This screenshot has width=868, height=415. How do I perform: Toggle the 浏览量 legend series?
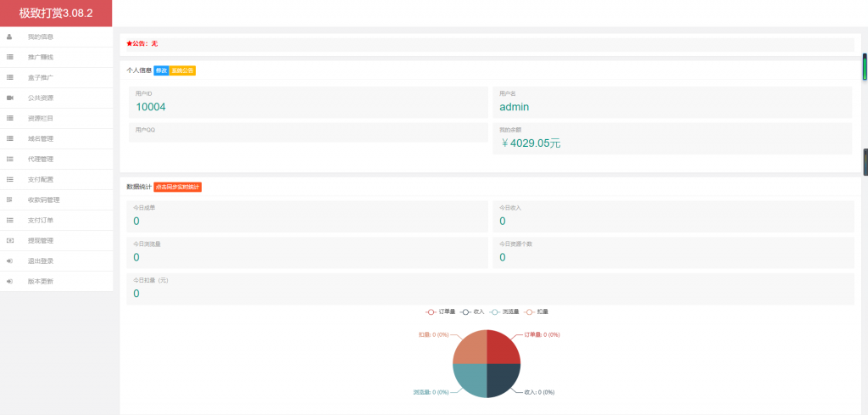click(x=504, y=312)
